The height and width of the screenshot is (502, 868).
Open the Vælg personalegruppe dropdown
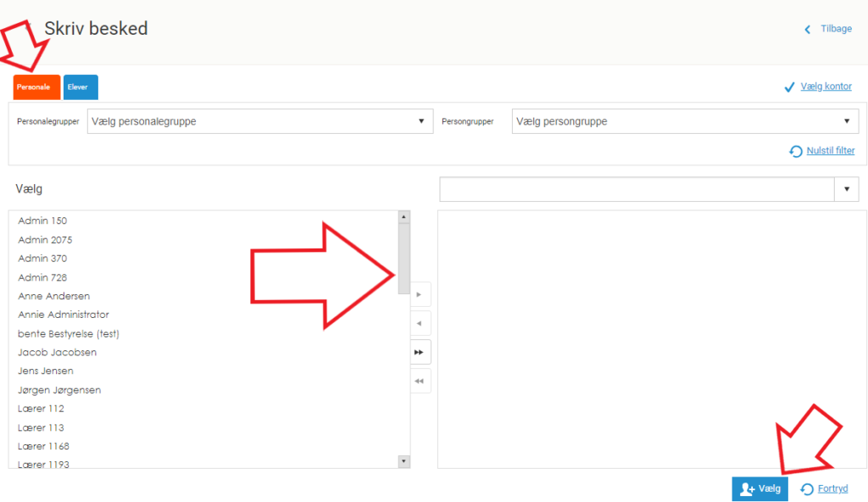pyautogui.click(x=260, y=121)
